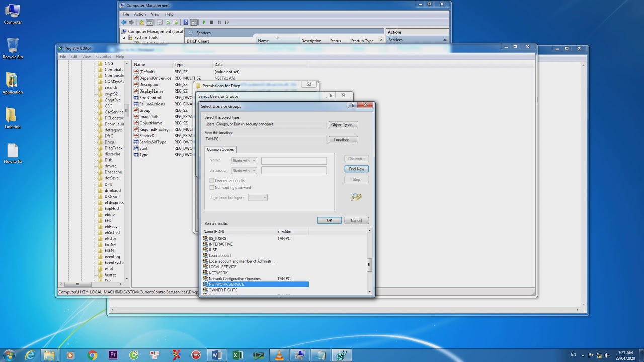
Task: Open Days since last logon dropdown
Action: pyautogui.click(x=258, y=197)
